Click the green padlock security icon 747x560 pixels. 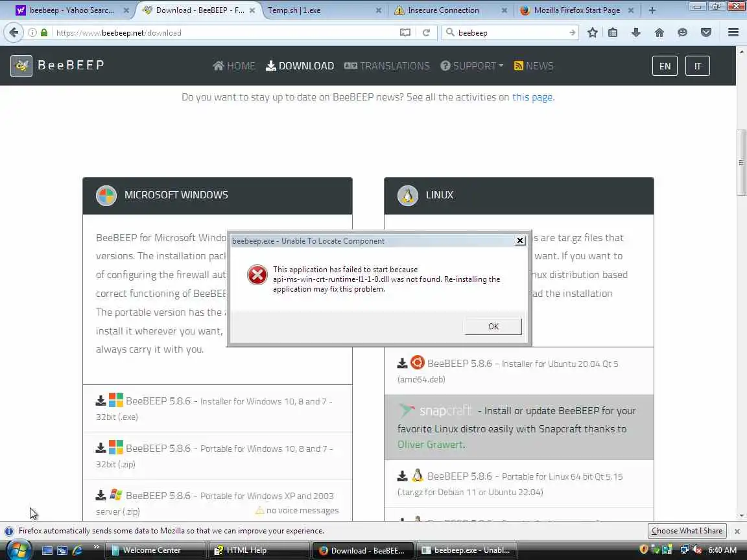[44, 32]
